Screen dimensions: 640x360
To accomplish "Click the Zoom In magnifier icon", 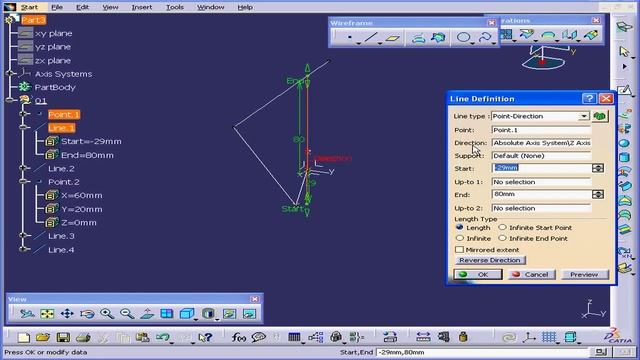I will (x=107, y=313).
